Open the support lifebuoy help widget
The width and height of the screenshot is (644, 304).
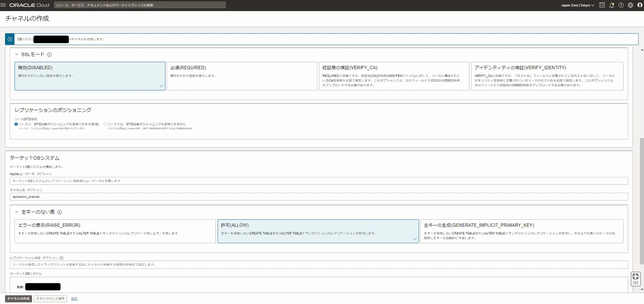[x=635, y=276]
